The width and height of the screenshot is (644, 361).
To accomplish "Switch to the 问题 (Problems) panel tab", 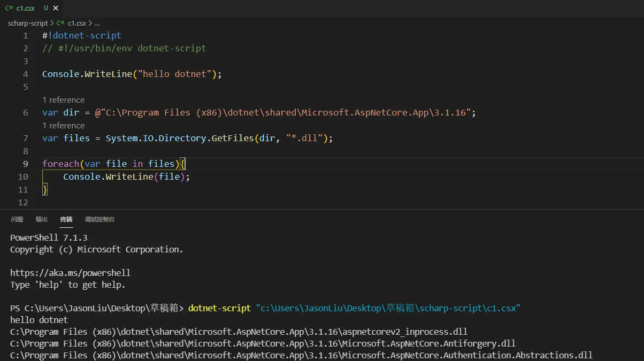I will coord(17,219).
